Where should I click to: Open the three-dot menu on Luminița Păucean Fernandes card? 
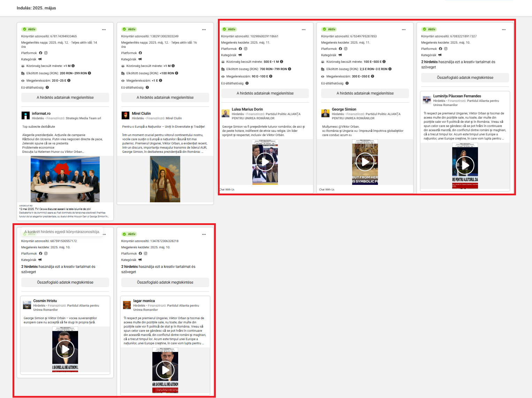click(x=504, y=30)
